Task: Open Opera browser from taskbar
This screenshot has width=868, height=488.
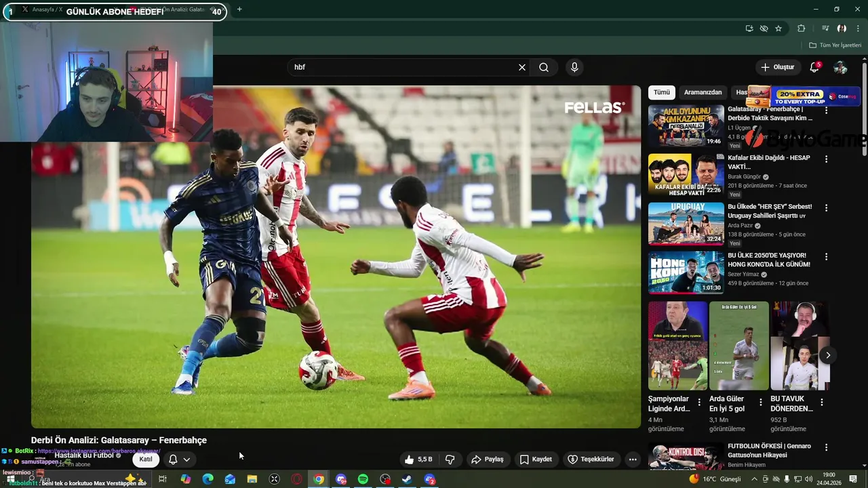Action: [x=296, y=479]
